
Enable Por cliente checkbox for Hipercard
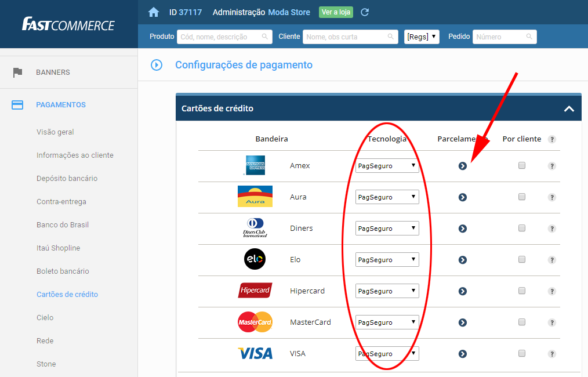pyautogui.click(x=522, y=291)
